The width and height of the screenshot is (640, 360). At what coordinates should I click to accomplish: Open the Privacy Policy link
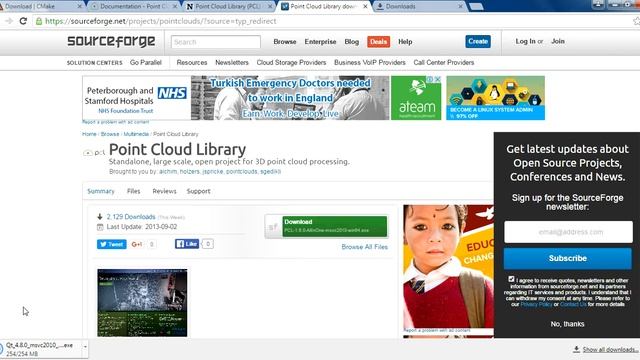pyautogui.click(x=536, y=304)
